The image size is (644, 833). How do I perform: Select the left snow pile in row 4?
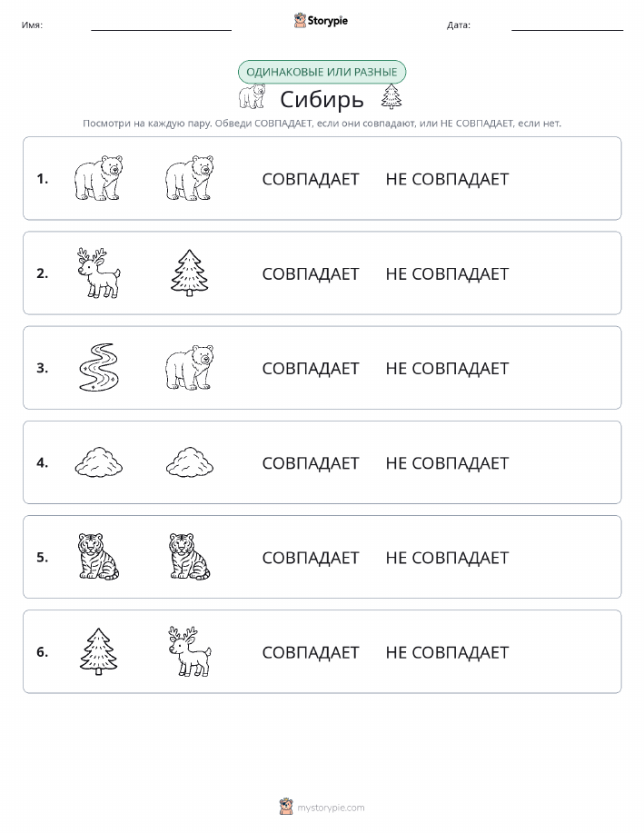[98, 461]
